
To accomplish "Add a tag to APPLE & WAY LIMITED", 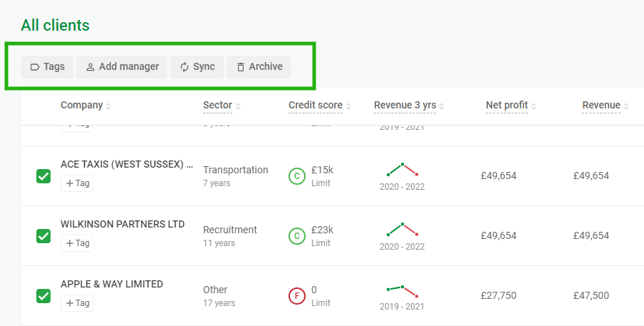I will click(77, 303).
